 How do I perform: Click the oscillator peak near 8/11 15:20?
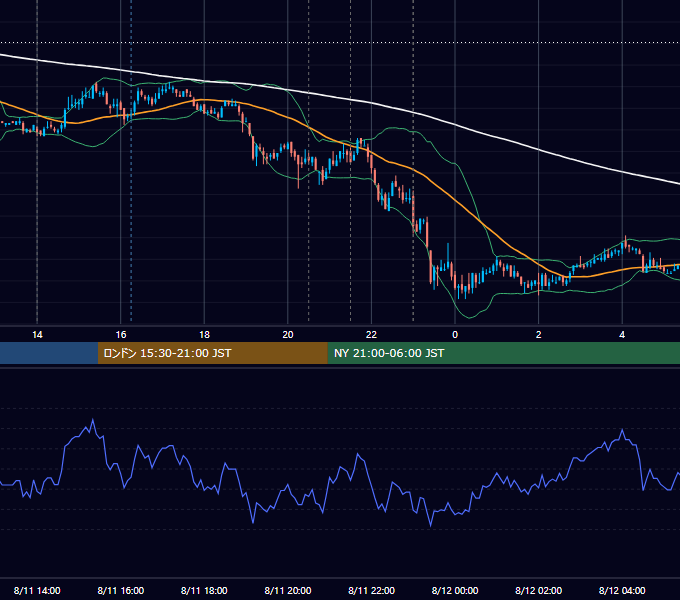pos(93,420)
